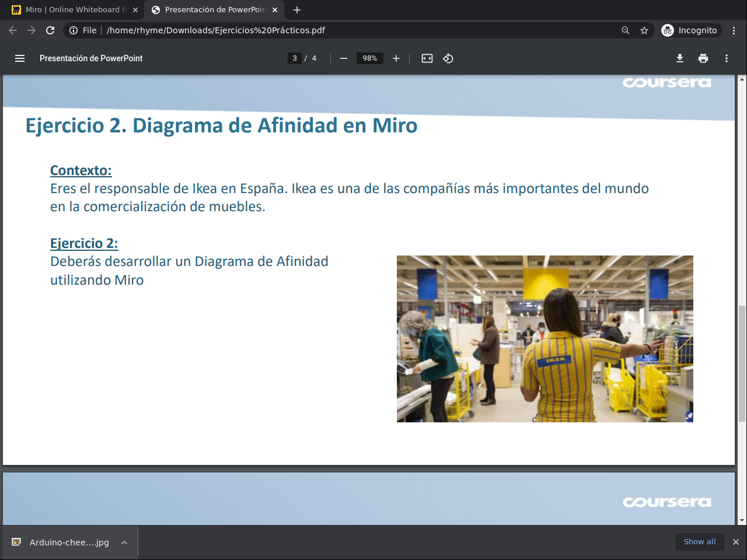Bookmark this page with the star
The image size is (747, 560).
click(644, 30)
